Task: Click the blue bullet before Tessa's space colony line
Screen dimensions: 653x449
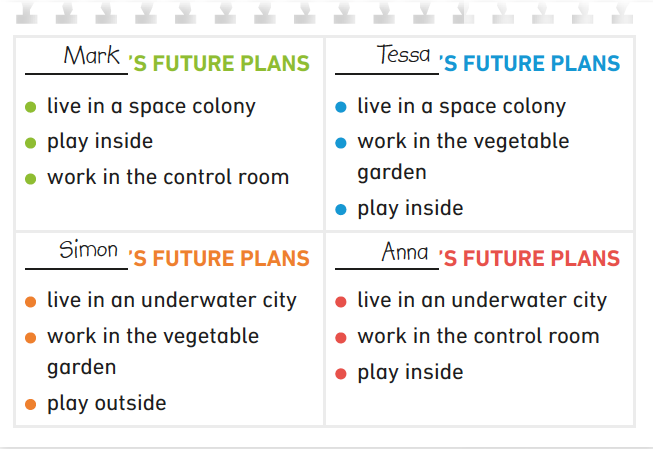Action: (x=341, y=107)
